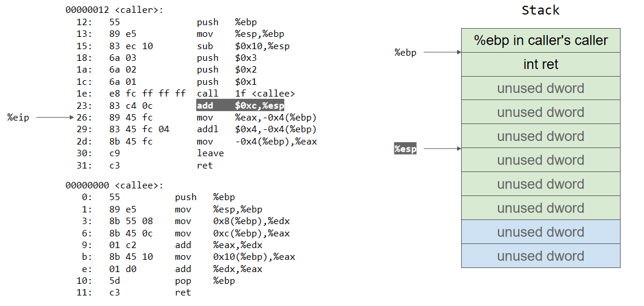Select the highlighted add $0xc,%esp instruction

point(240,106)
